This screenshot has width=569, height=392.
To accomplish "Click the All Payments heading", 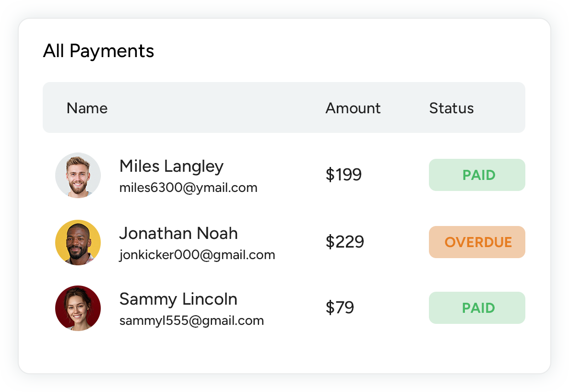I will click(98, 51).
